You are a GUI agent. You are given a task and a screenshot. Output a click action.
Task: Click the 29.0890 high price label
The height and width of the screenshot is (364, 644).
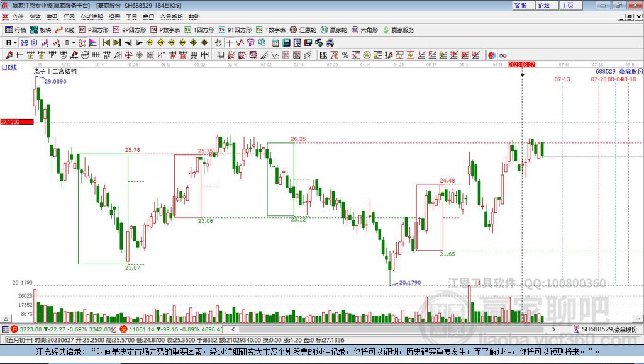[x=55, y=81]
